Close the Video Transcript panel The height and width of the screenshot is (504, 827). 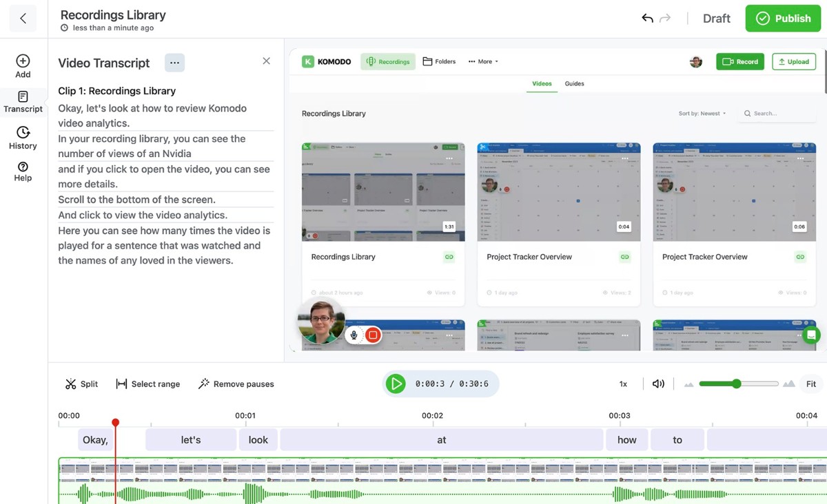pos(267,61)
